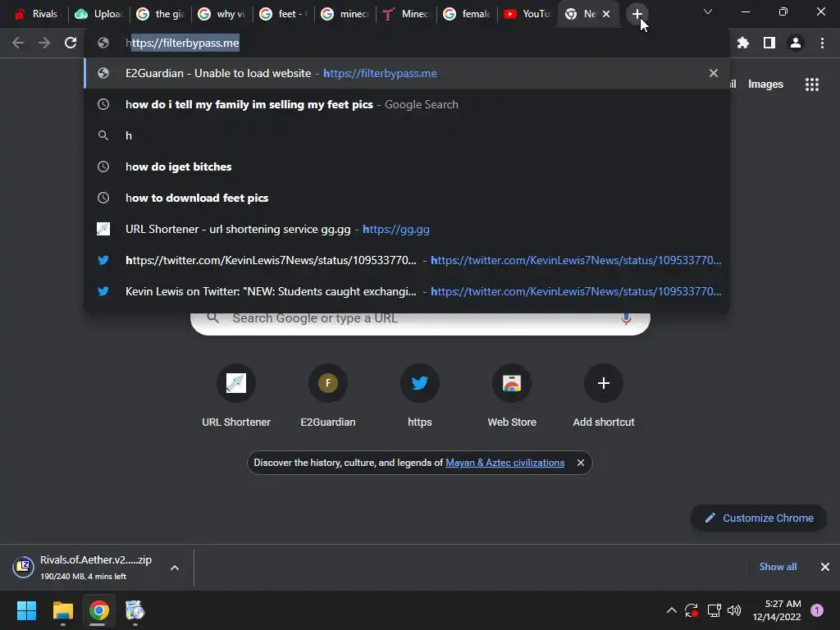Click Customize Chrome button
This screenshot has height=630, width=840.
(759, 518)
